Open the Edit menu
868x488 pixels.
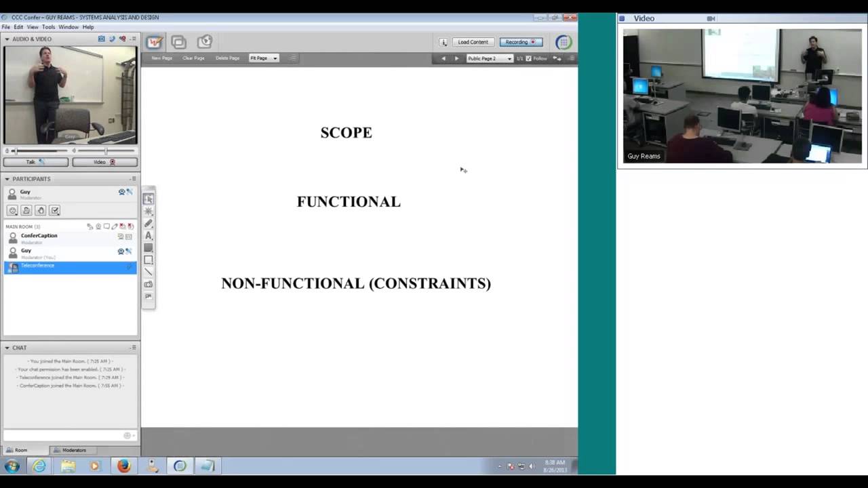(x=18, y=27)
